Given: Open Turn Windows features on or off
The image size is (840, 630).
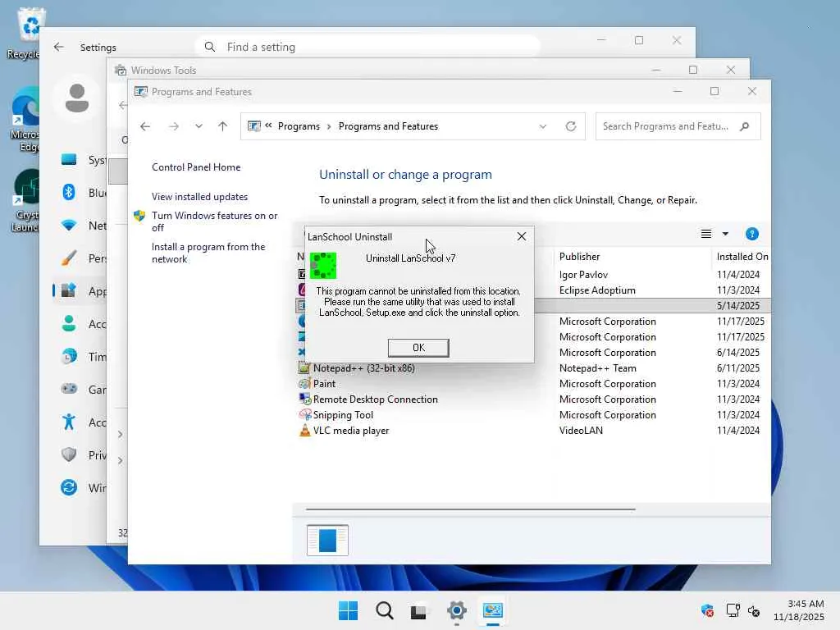Looking at the screenshot, I should click(214, 221).
